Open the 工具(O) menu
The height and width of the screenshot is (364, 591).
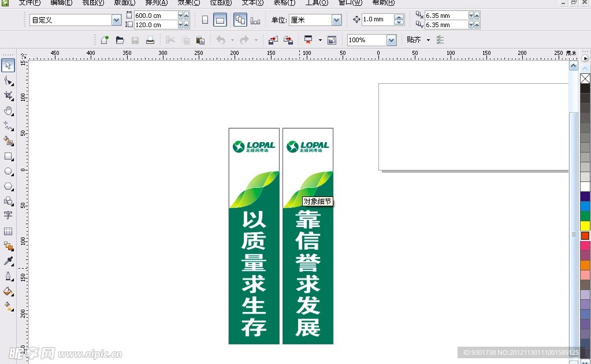[x=317, y=3]
